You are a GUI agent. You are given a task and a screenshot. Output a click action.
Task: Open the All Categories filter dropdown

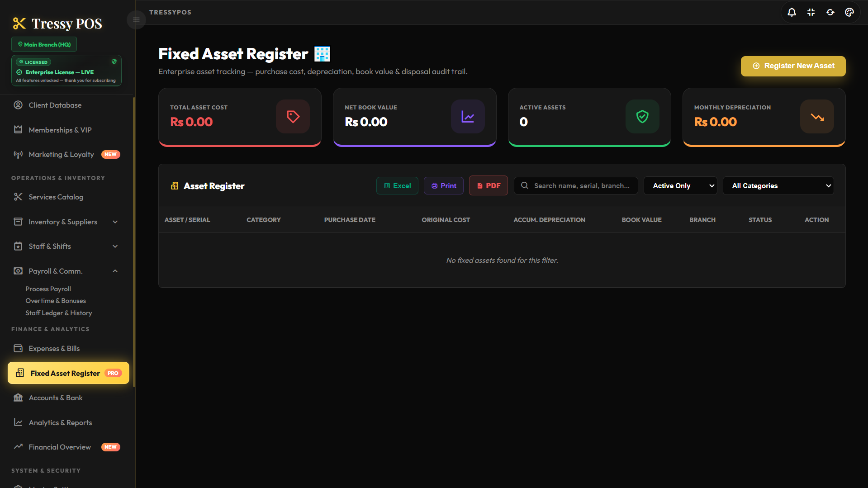coord(778,185)
